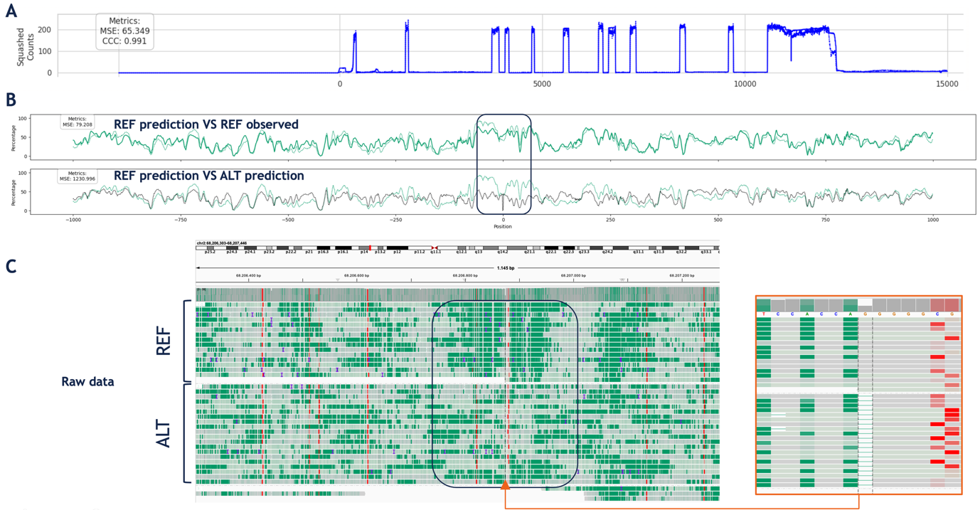Click cytoband label q23.3
Viewport: 980px width, 510px height.
[584, 252]
